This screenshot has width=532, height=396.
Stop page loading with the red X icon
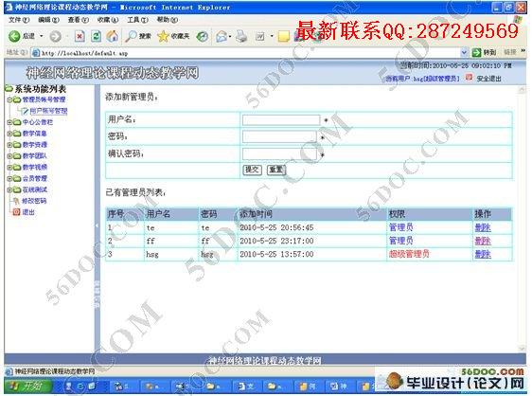80,36
